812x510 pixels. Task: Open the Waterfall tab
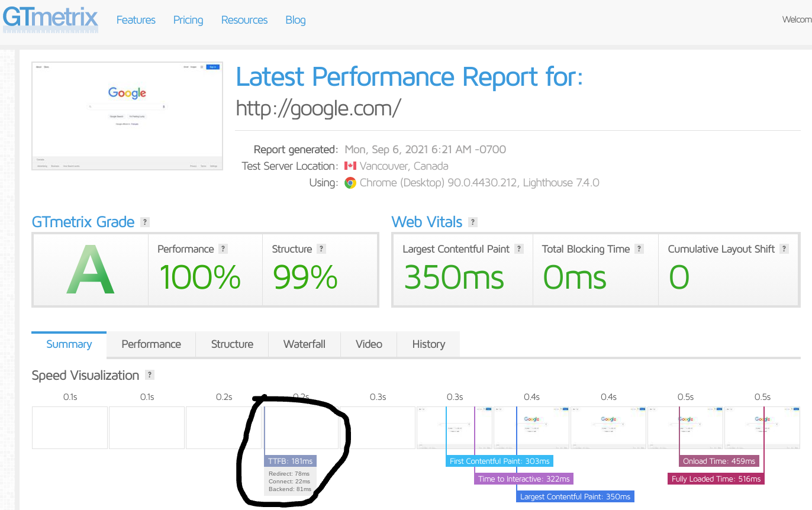coord(304,344)
